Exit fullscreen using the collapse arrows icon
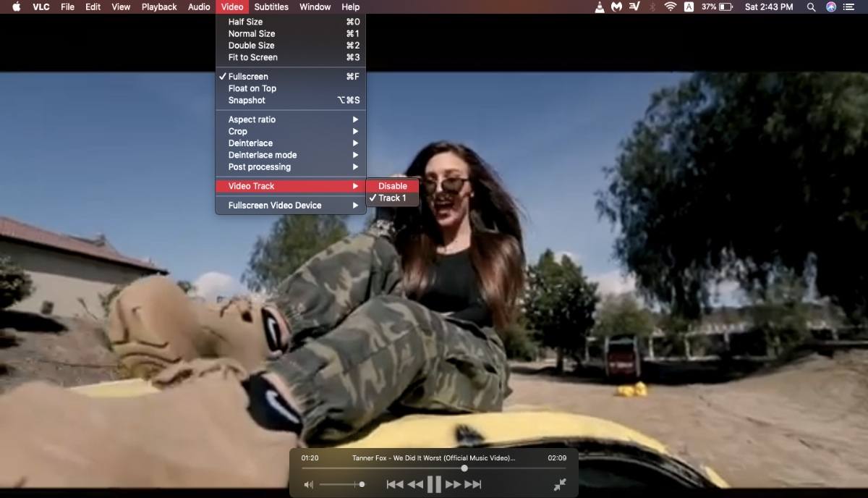868x498 pixels. (x=560, y=484)
